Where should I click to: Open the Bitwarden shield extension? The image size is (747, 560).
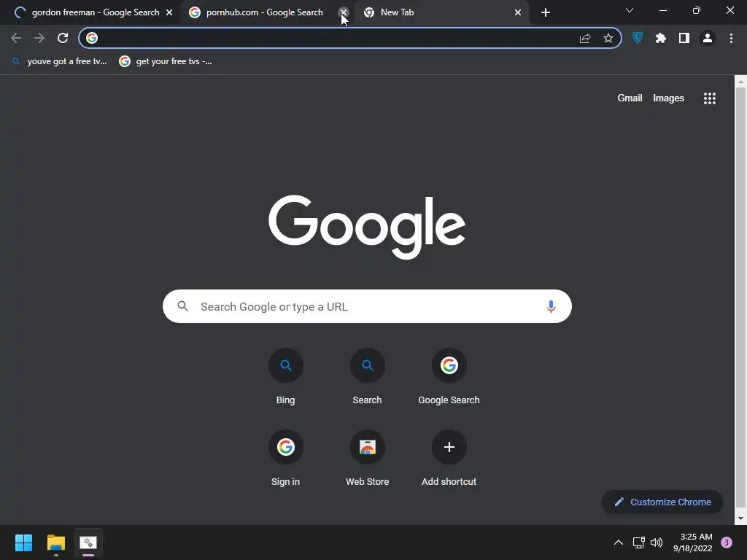pos(638,38)
